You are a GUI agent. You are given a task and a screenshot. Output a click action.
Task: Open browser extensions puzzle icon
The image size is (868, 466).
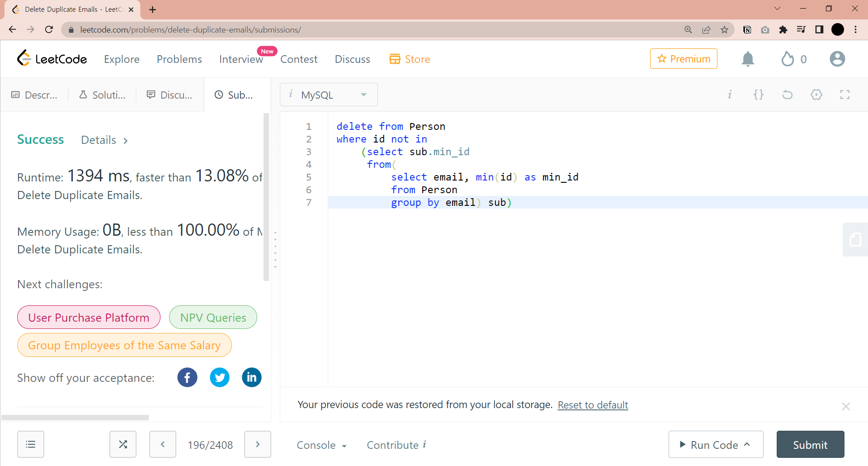(x=783, y=30)
